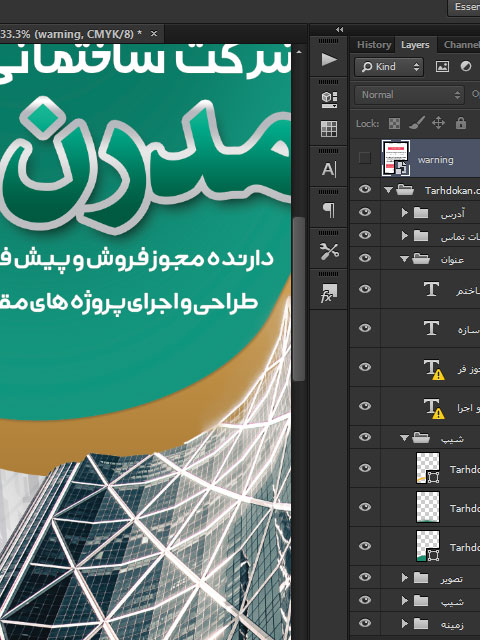Hide the Tarhdokan group with its eye
This screenshot has height=640, width=480.
(x=365, y=189)
